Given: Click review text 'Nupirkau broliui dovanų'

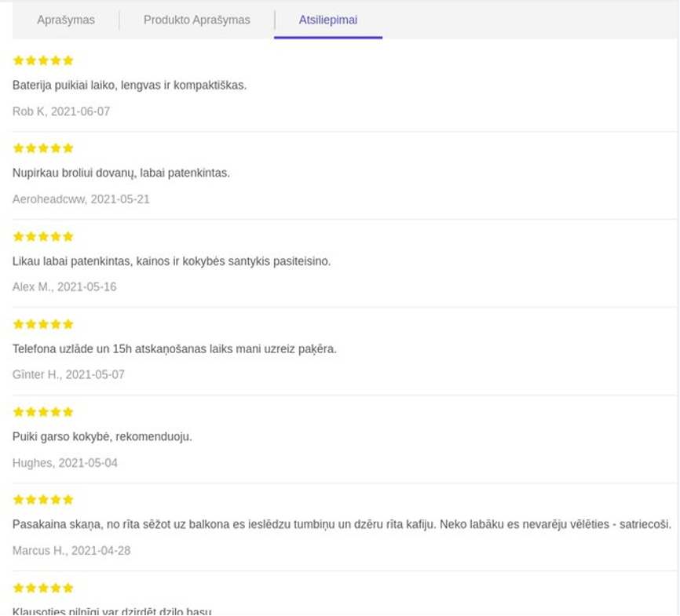Looking at the screenshot, I should click(121, 173).
